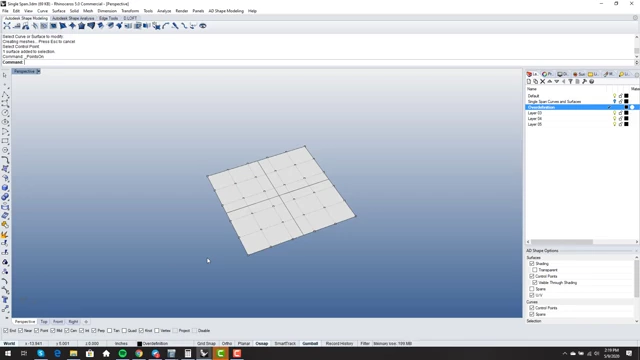Open the File menu
Viewport: 640px width, 360px height.
5,11
